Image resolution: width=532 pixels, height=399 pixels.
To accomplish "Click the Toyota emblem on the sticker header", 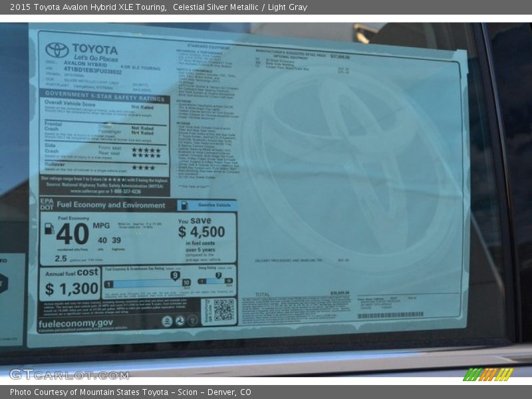I will pos(57,51).
